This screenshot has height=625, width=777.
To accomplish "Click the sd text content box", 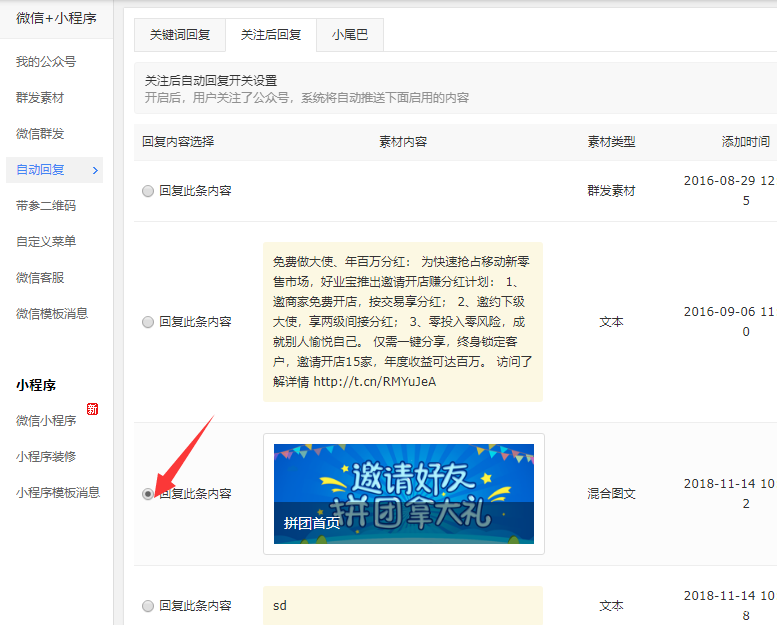I will 403,606.
